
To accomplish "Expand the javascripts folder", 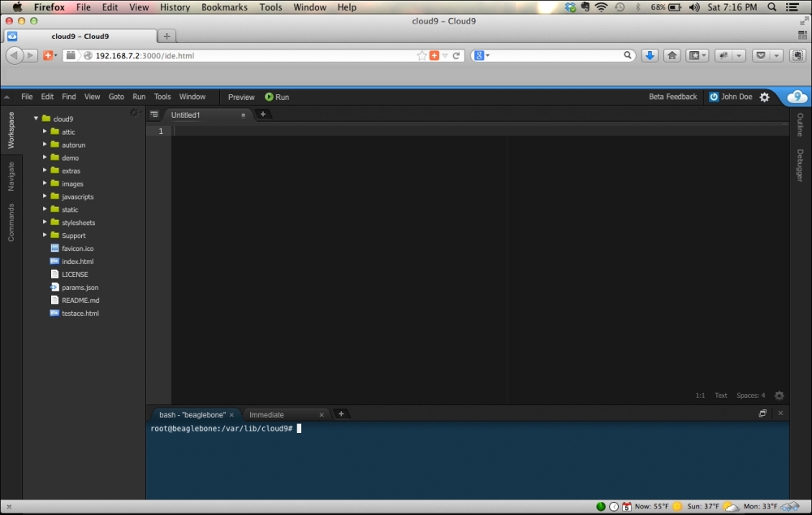I will pyautogui.click(x=45, y=197).
